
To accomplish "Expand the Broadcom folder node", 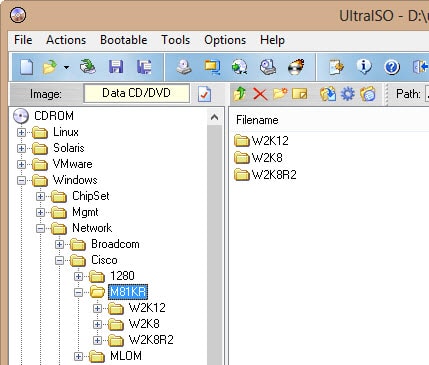I will point(59,244).
